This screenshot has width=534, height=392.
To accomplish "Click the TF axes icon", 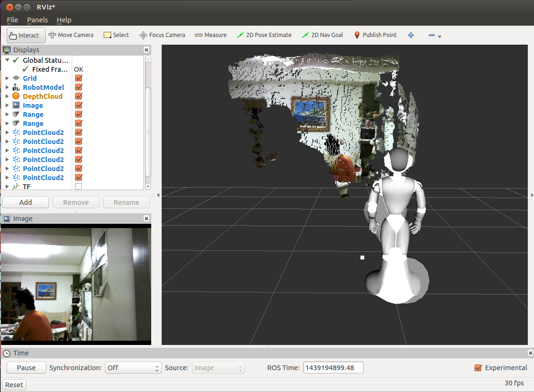I will click(x=16, y=186).
